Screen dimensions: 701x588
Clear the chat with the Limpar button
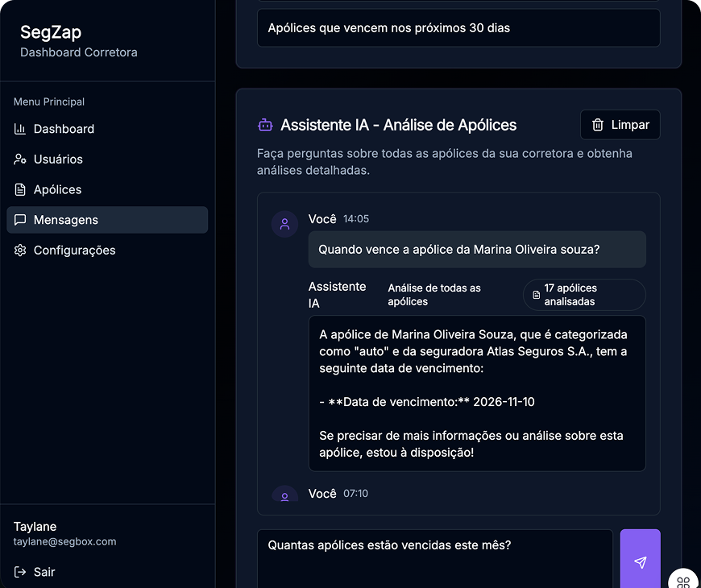point(620,125)
